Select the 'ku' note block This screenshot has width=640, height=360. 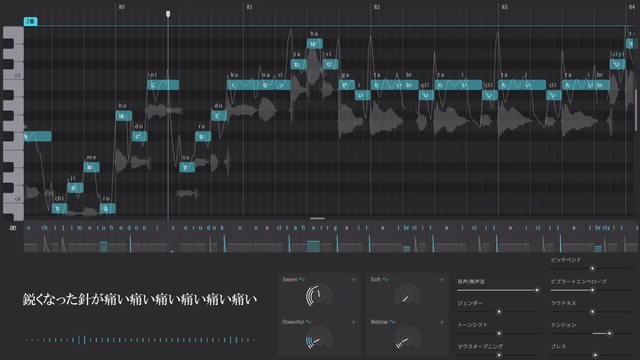coord(243,85)
